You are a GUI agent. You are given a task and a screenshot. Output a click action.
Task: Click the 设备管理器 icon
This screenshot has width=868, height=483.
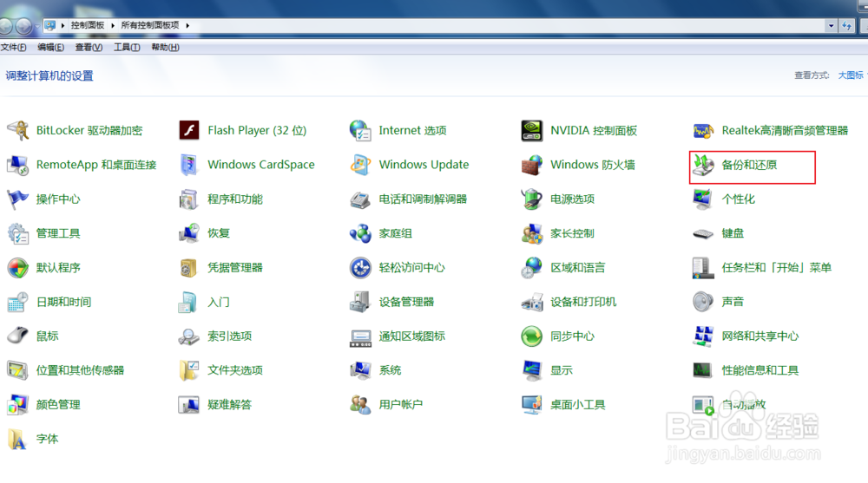(360, 302)
